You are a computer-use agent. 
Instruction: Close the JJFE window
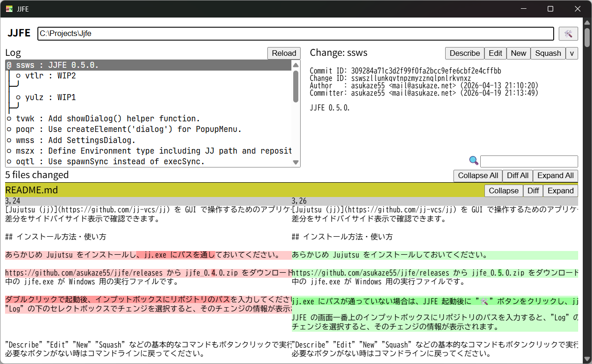coord(578,9)
